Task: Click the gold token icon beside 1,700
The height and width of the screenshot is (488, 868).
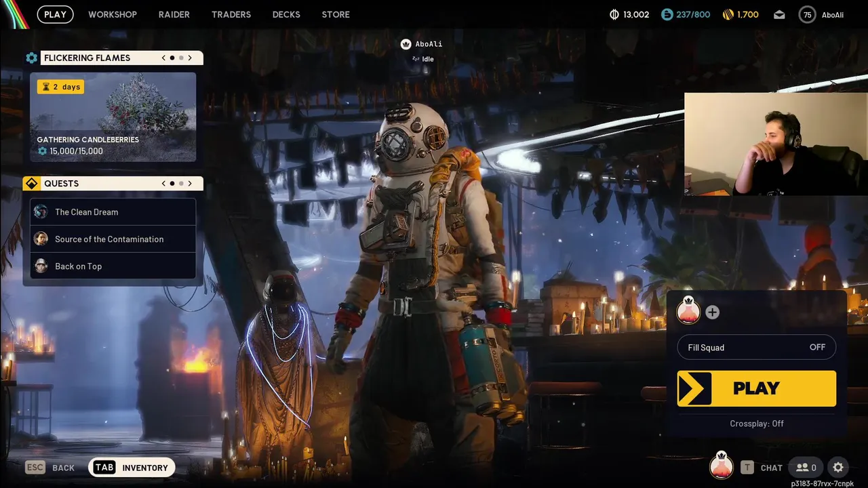Action: coord(728,14)
